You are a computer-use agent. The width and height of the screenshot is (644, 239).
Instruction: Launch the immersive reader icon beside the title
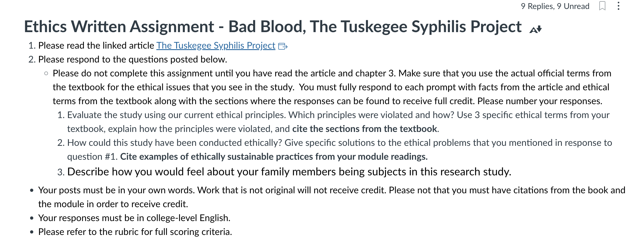click(535, 29)
